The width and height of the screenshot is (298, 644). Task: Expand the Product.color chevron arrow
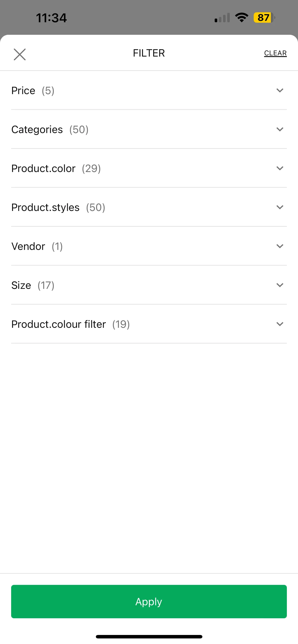[x=280, y=168]
